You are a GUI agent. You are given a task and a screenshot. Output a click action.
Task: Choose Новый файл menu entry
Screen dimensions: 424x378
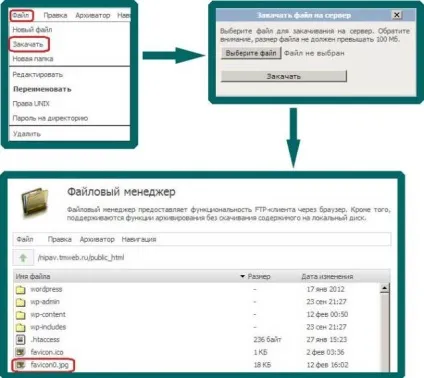point(32,30)
